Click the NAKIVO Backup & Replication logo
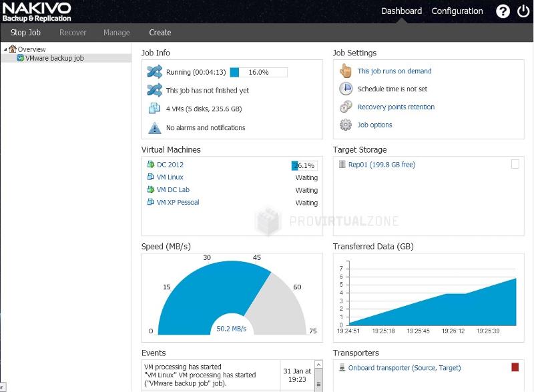The width and height of the screenshot is (534, 392). [x=37, y=12]
